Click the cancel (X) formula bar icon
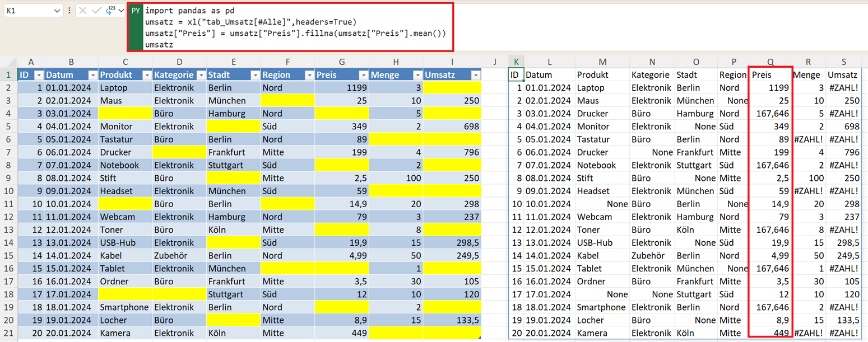Image resolution: width=868 pixels, height=342 pixels. [82, 11]
